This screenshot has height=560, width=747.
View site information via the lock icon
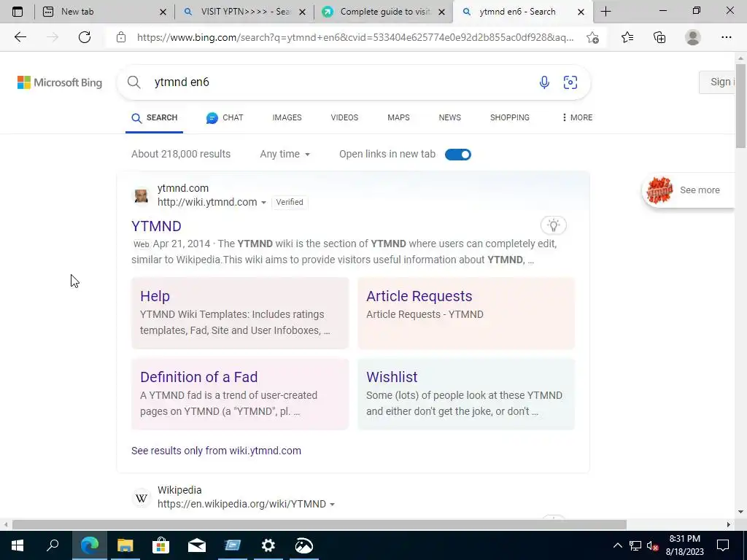point(121,37)
